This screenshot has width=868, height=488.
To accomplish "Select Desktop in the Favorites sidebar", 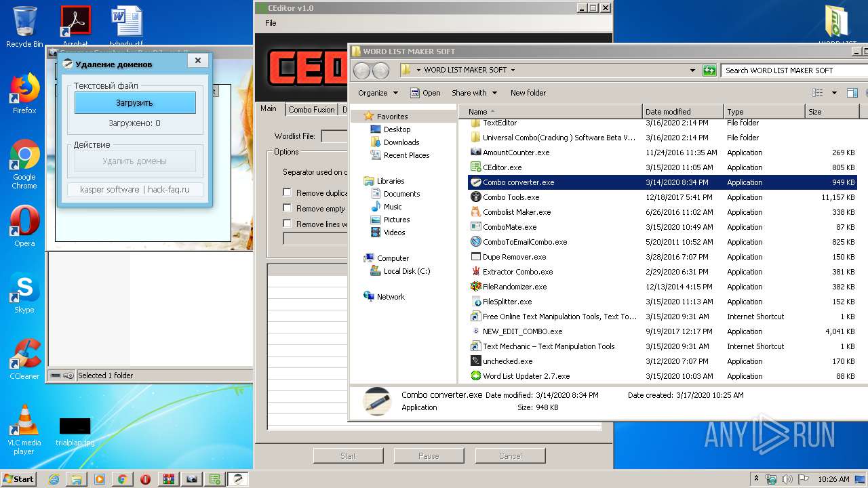I will click(x=397, y=129).
